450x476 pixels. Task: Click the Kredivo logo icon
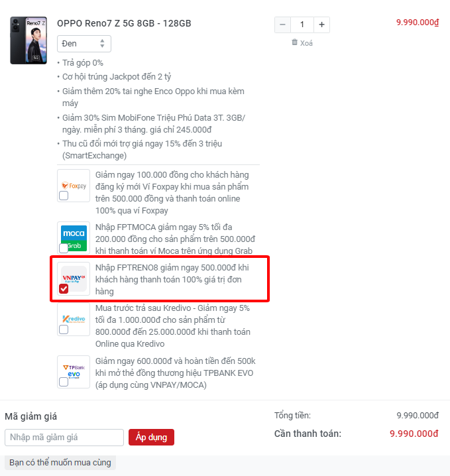pyautogui.click(x=74, y=320)
